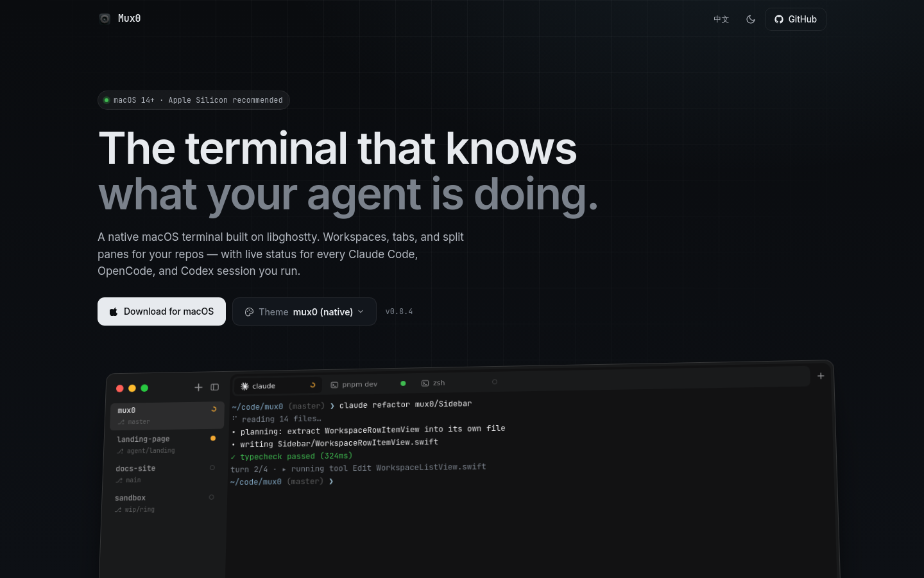Select the mux0 workspace row
The image size is (924, 578).
167,416
